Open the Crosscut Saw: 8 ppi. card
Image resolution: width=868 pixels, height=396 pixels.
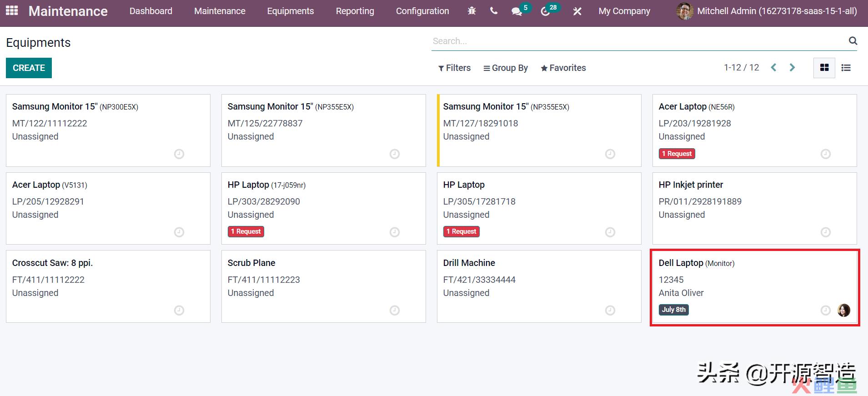click(x=108, y=286)
